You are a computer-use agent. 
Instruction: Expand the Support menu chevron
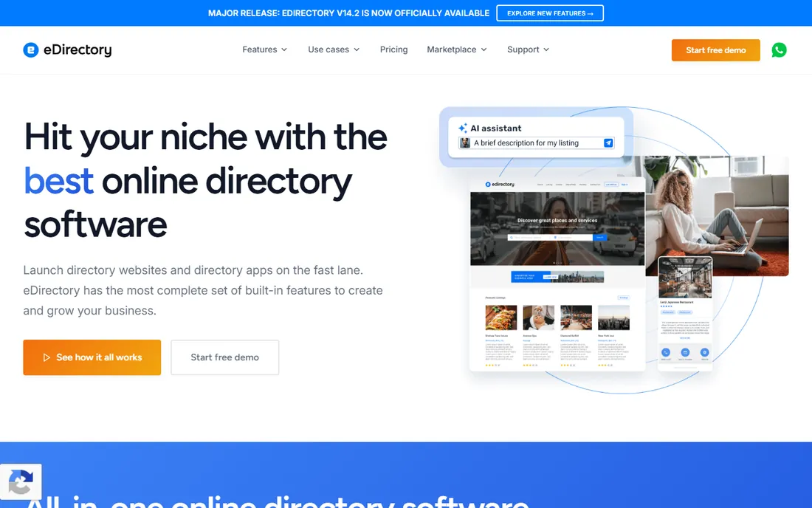point(546,49)
